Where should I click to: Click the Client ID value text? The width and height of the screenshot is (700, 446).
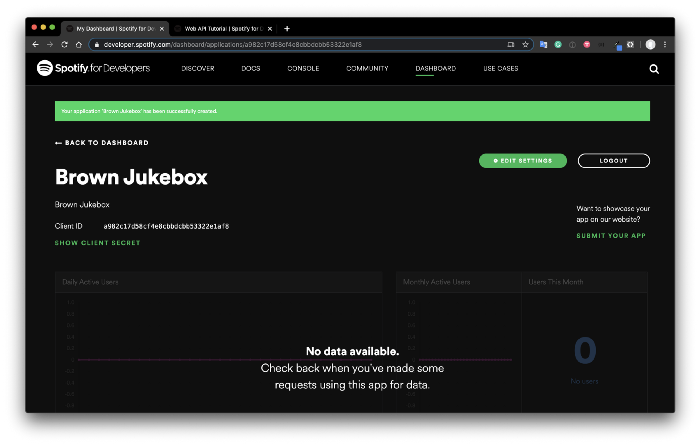[x=166, y=226]
